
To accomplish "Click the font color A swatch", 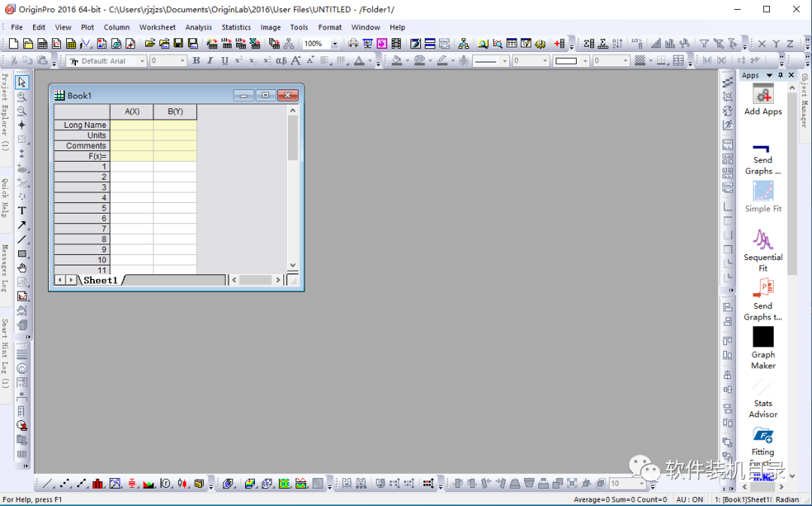I will [x=359, y=61].
